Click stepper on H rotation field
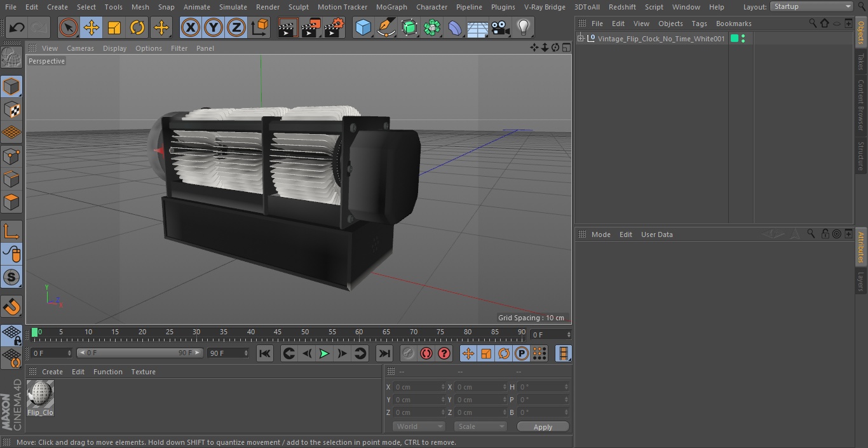 coord(567,387)
